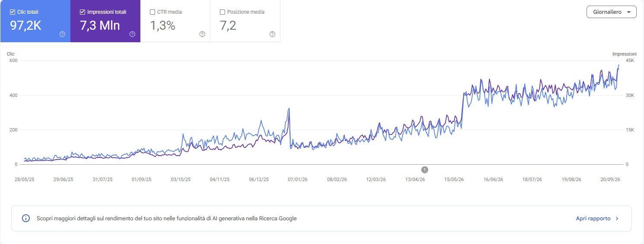Image resolution: width=644 pixels, height=244 pixels.
Task: Click the 07/01/26 date axis label
Action: pyautogui.click(x=298, y=179)
